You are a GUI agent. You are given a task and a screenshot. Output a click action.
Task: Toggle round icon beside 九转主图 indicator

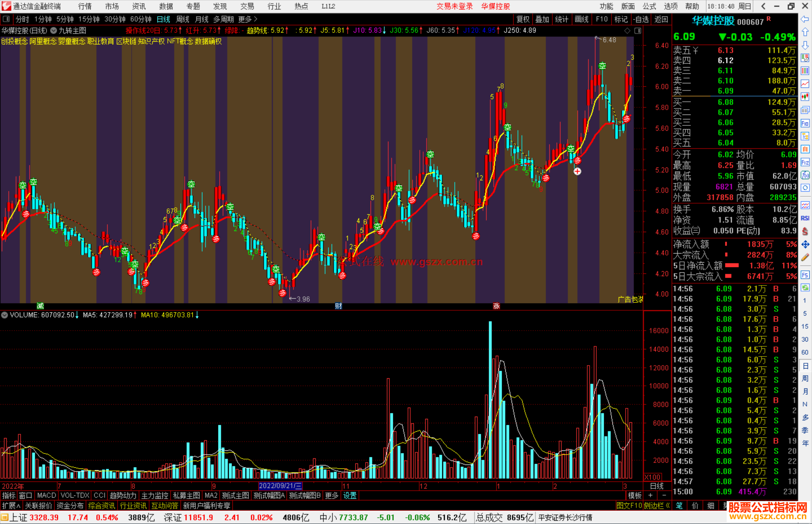54,30
